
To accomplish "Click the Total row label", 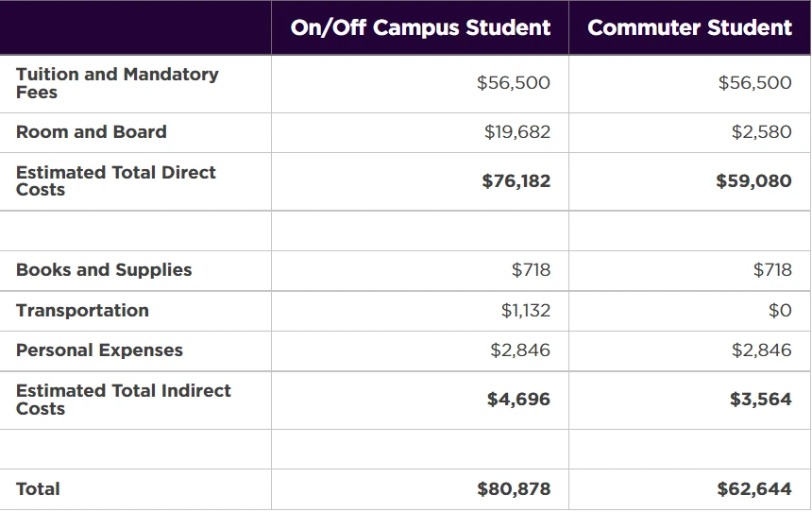I will pyautogui.click(x=38, y=489).
